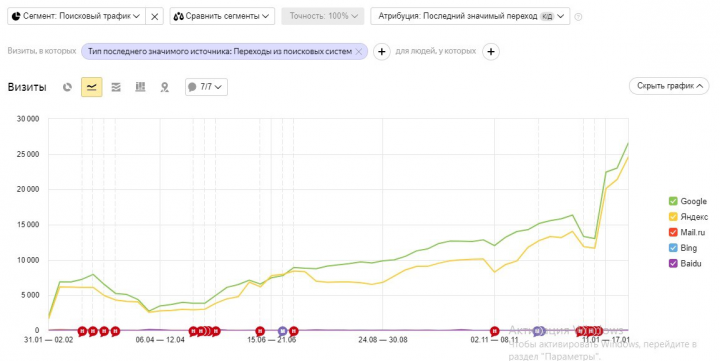
Task: Collapse chart with Скрыть график
Action: pyautogui.click(x=669, y=86)
